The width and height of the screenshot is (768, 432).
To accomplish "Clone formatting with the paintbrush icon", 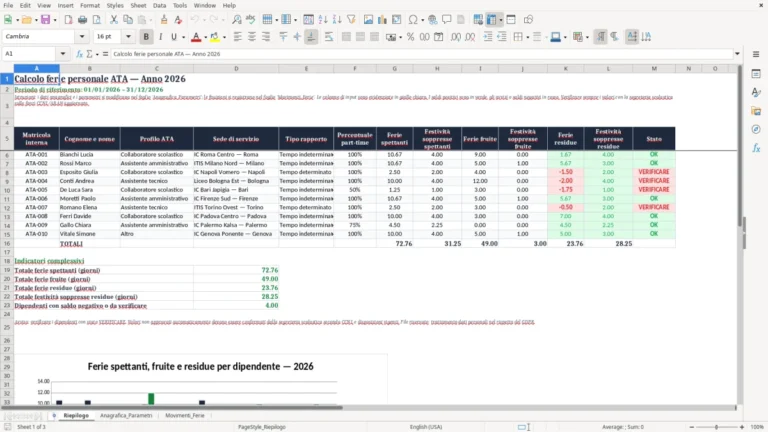I will coord(164,20).
